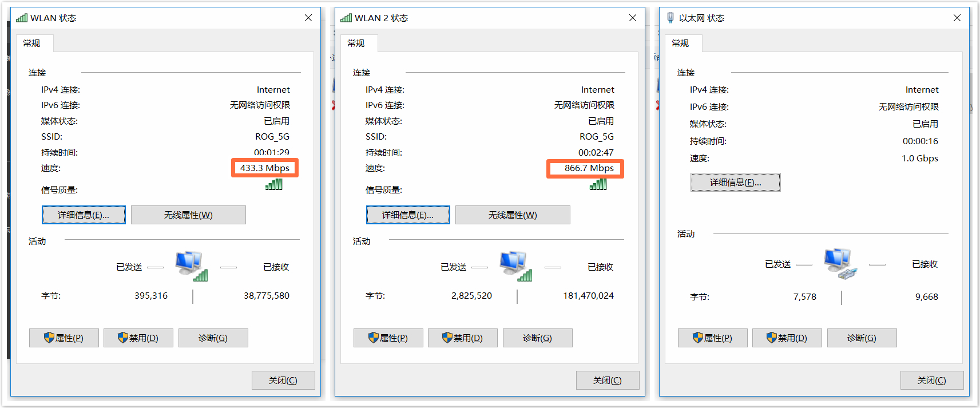Click 关闭(C) in WLAN 2 状态 window

(608, 381)
